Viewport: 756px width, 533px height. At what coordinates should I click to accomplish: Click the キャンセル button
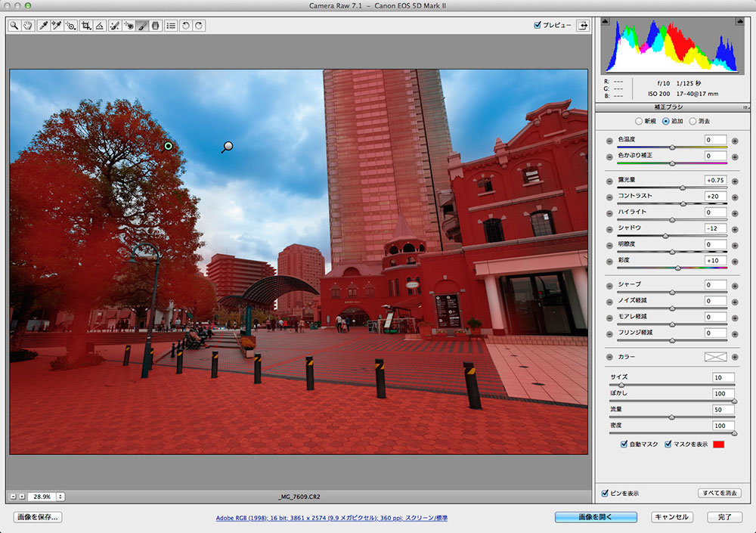pos(671,517)
